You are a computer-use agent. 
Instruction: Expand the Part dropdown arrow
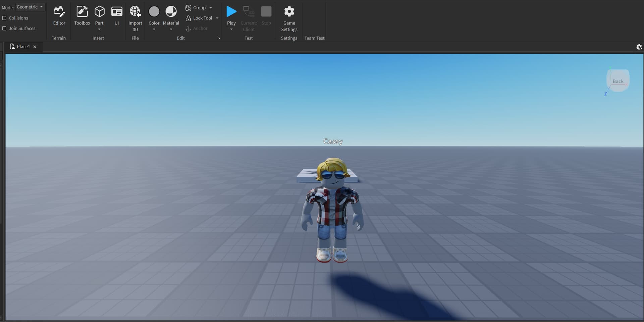point(99,30)
